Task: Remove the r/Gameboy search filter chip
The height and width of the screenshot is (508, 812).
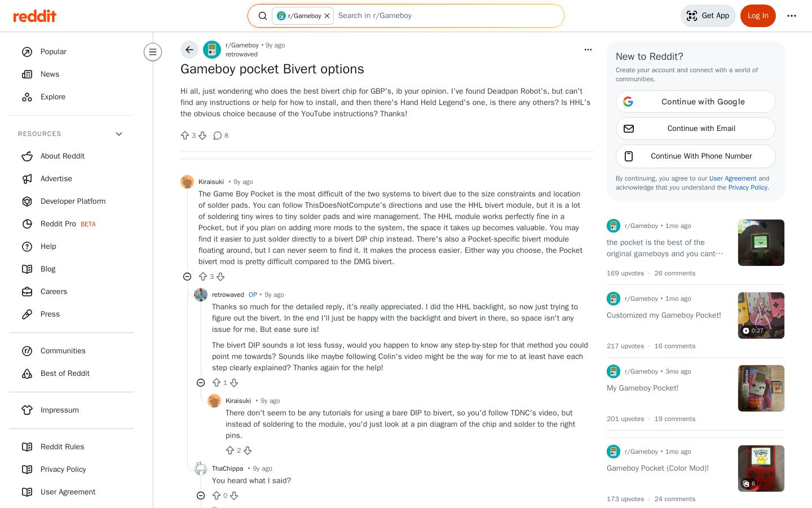Action: point(327,16)
